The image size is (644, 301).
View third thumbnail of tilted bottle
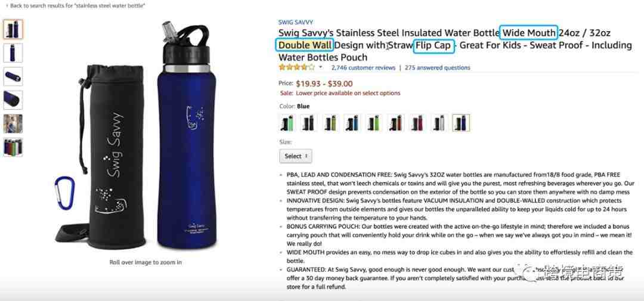point(13,76)
